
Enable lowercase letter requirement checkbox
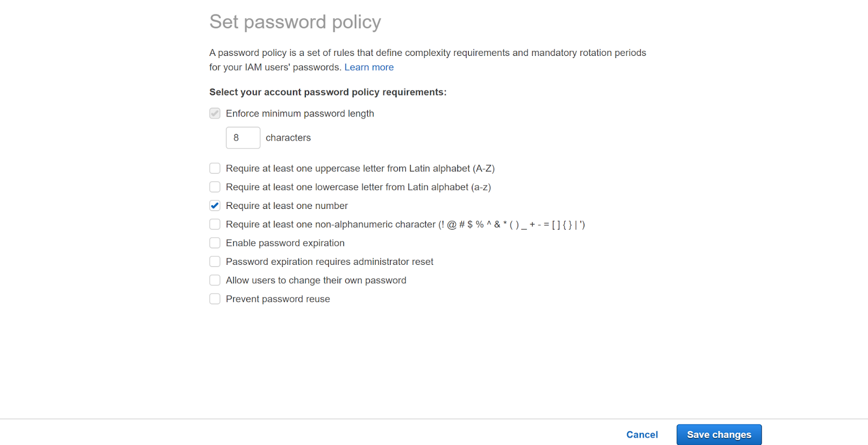215,187
